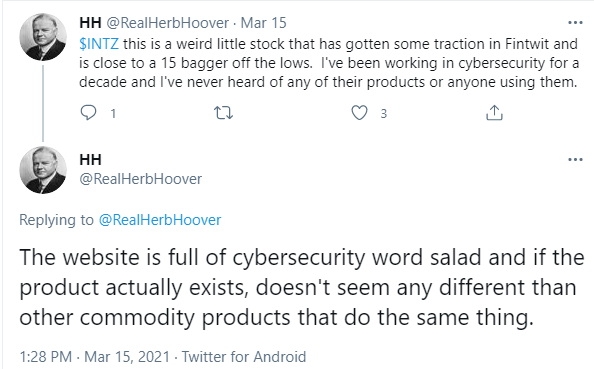Click the Replying to @RealHerbHoover link
The height and width of the screenshot is (369, 594).
[160, 220]
